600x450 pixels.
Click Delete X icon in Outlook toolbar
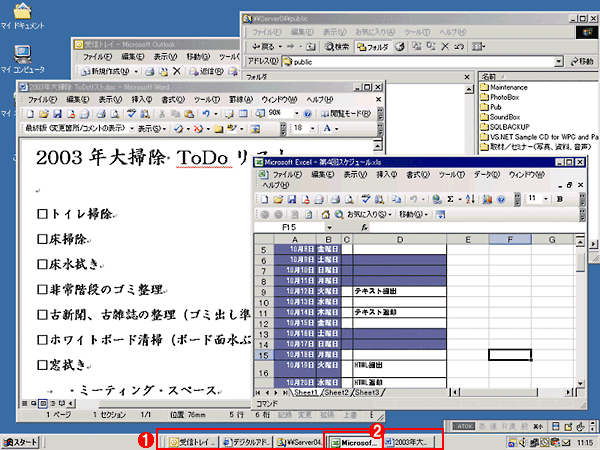coord(176,71)
